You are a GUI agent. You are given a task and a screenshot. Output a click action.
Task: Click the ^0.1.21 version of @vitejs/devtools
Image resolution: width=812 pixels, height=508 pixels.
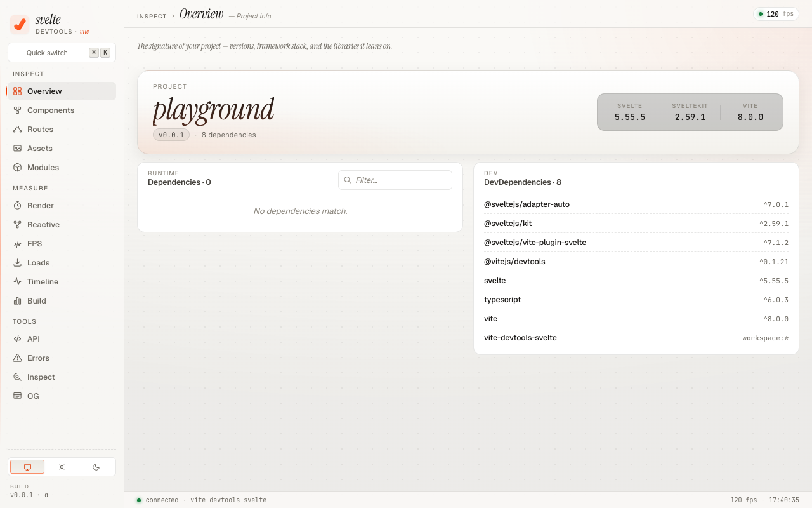click(x=774, y=262)
